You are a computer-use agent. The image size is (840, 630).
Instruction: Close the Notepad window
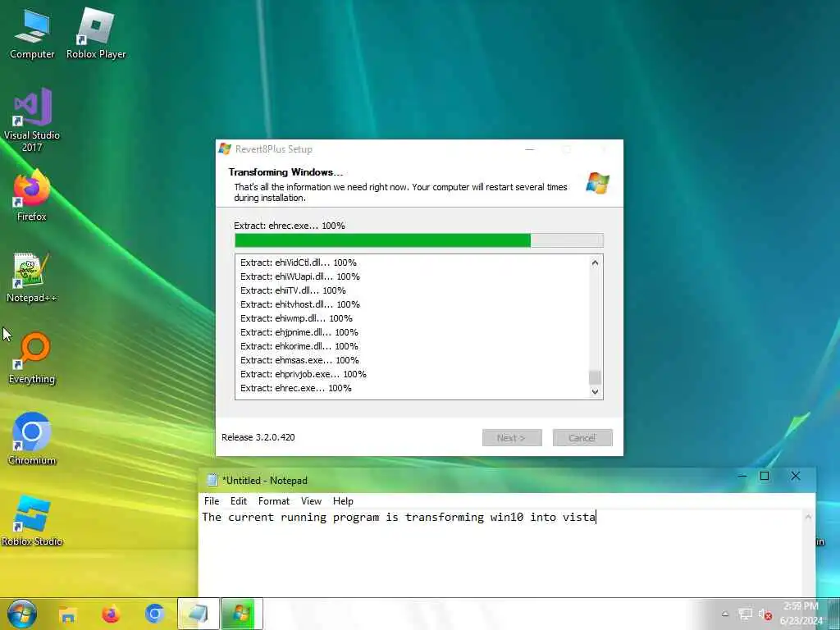click(796, 476)
